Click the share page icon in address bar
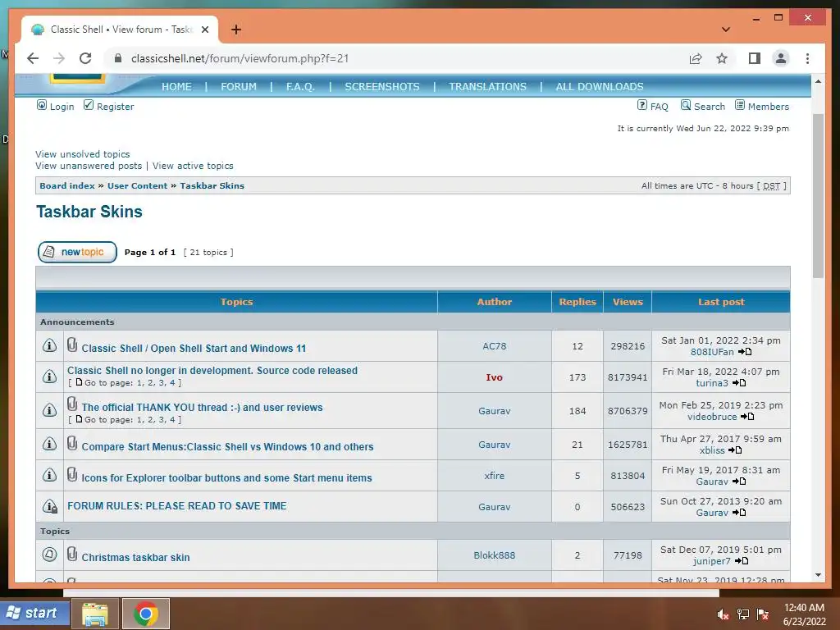 point(696,58)
